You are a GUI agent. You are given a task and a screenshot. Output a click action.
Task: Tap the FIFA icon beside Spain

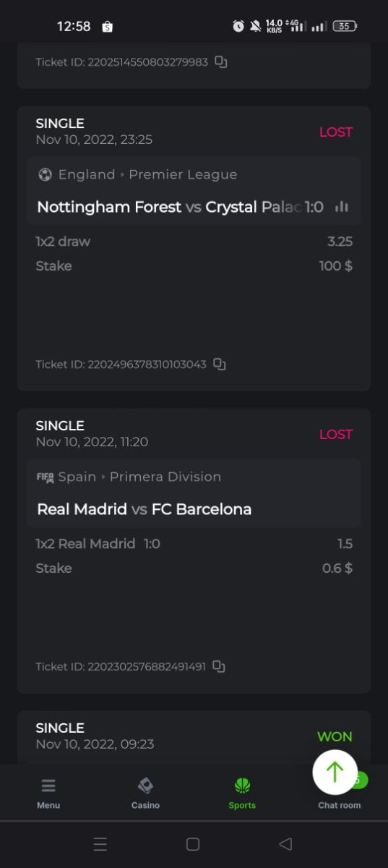(x=45, y=477)
